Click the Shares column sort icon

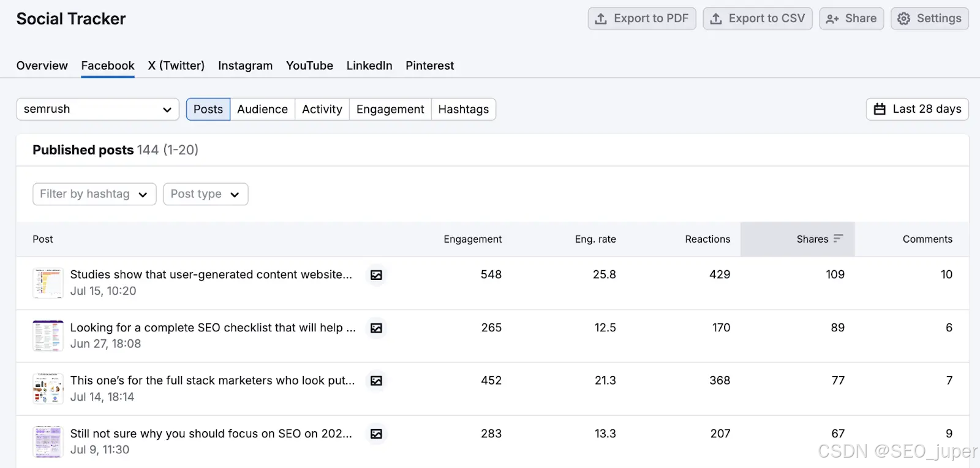point(839,238)
